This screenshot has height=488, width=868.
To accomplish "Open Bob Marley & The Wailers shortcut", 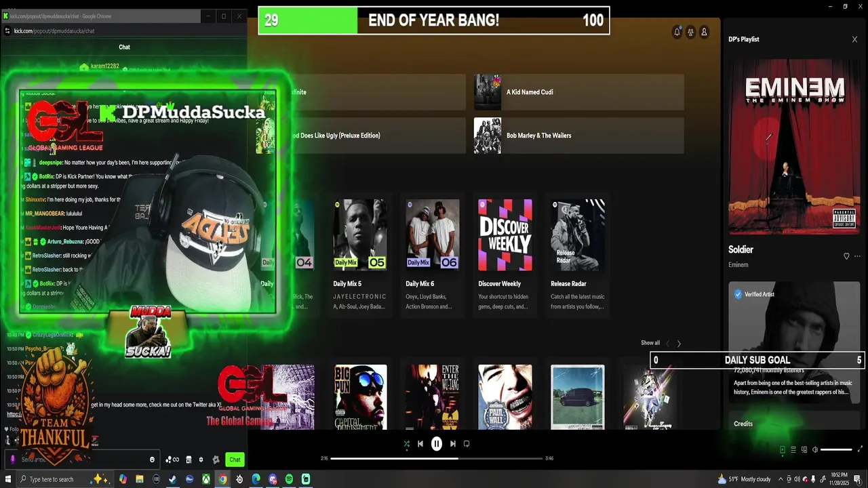I will (x=578, y=136).
